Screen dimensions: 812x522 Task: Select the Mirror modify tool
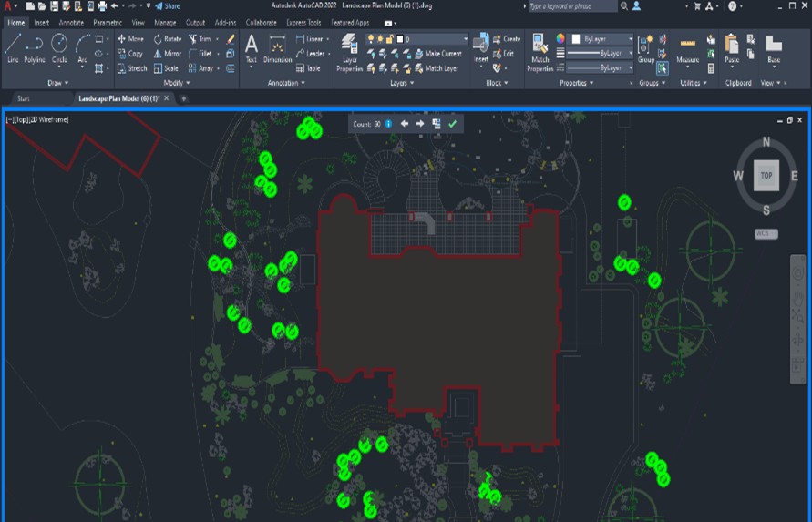[x=168, y=54]
